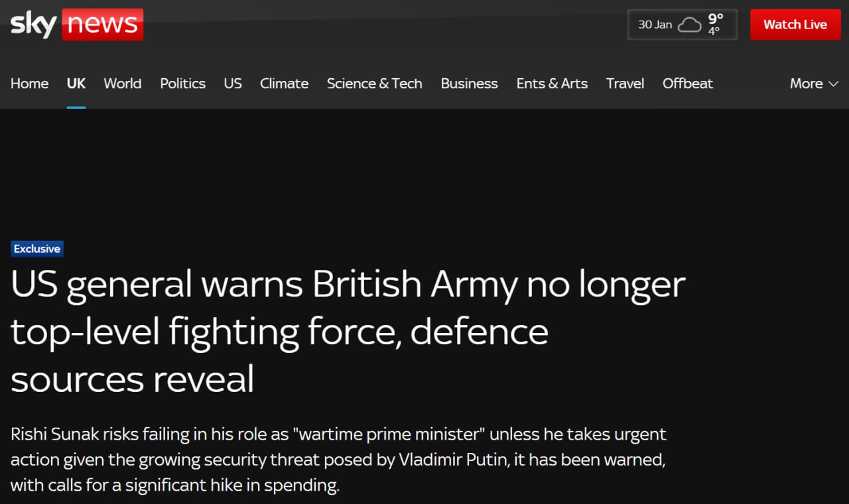Image resolution: width=849 pixels, height=504 pixels.
Task: Open the Offbeat section
Action: pos(687,84)
